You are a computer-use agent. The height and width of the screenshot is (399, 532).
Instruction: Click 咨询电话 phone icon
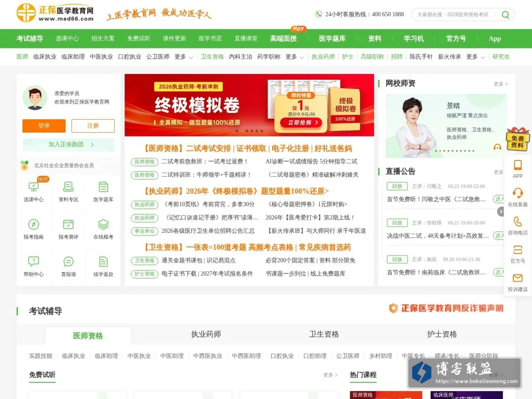[x=517, y=221]
